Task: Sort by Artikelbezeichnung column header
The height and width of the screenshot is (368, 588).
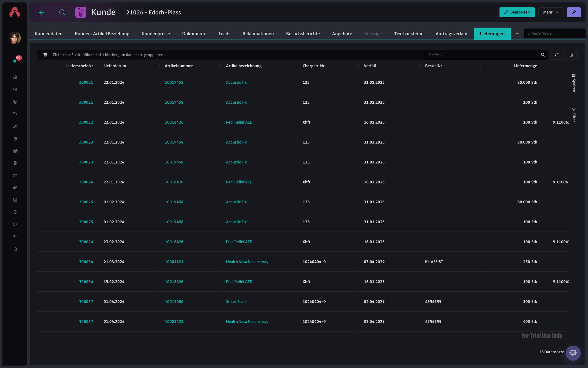Action: (243, 66)
